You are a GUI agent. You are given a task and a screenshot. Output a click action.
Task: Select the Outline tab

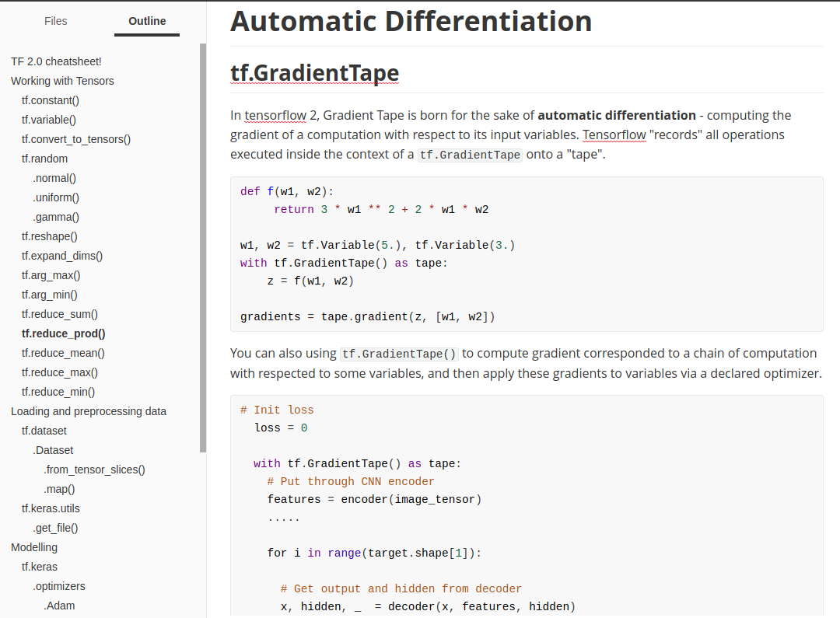[147, 21]
